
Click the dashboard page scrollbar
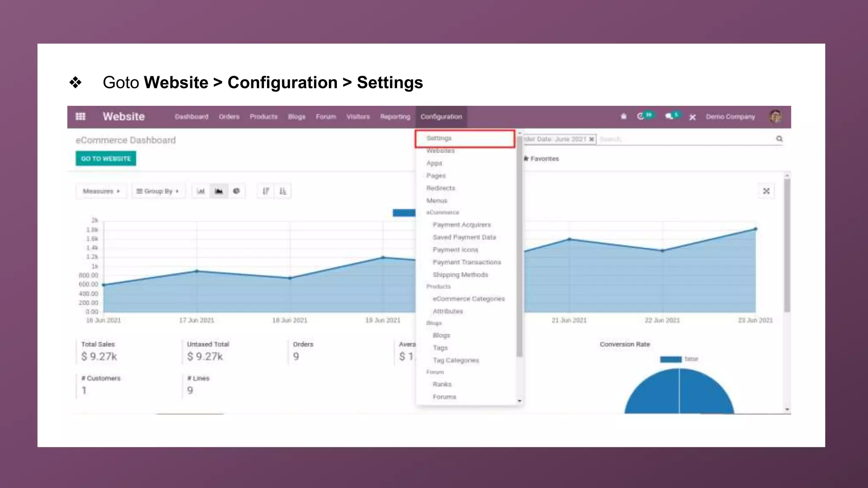[x=787, y=246]
